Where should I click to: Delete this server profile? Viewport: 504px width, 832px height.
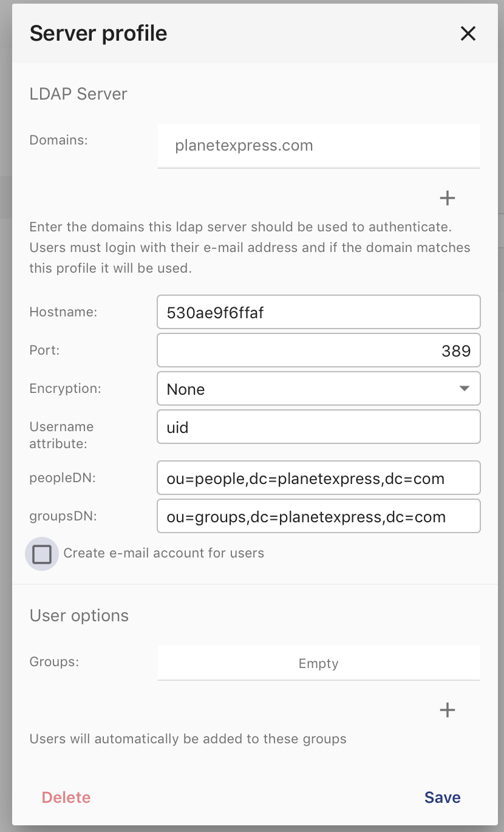(x=66, y=797)
